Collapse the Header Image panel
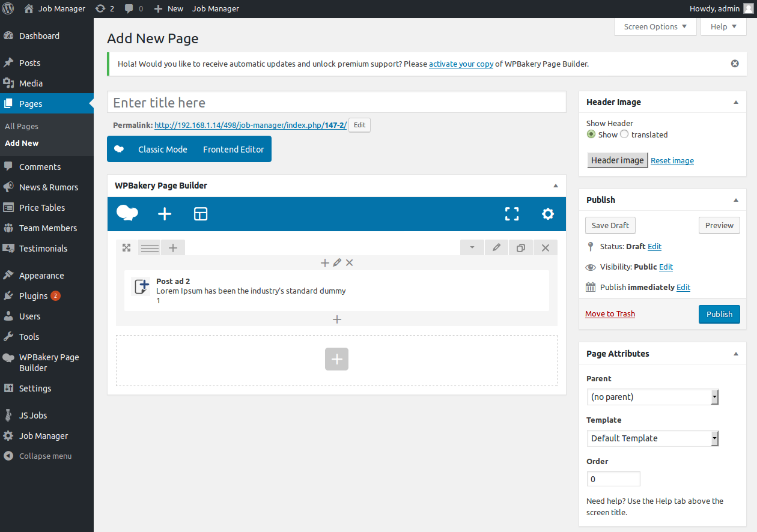The height and width of the screenshot is (532, 757). pos(736,102)
